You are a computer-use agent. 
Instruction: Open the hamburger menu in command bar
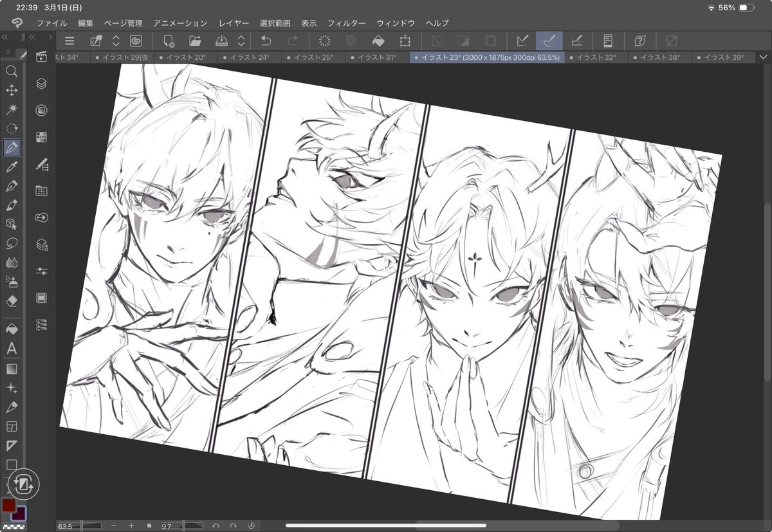(x=69, y=41)
